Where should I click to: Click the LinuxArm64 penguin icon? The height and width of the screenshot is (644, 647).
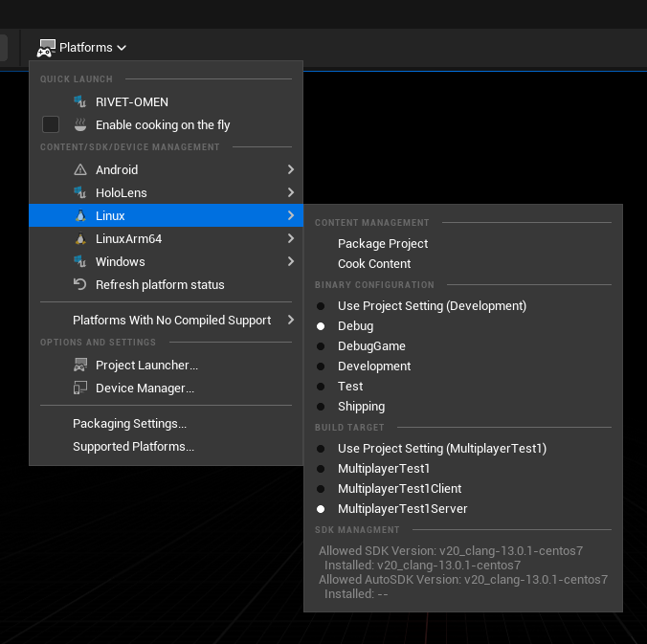point(80,239)
